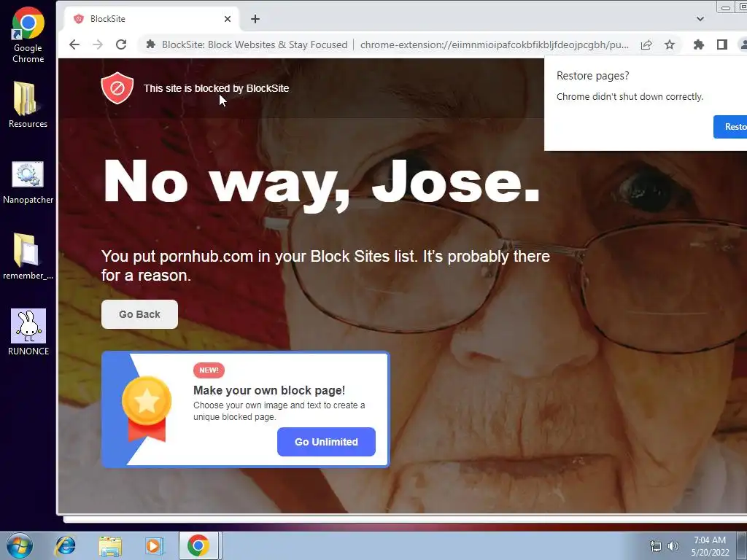Image resolution: width=747 pixels, height=560 pixels.
Task: Open the Windows Start menu
Action: click(x=19, y=545)
